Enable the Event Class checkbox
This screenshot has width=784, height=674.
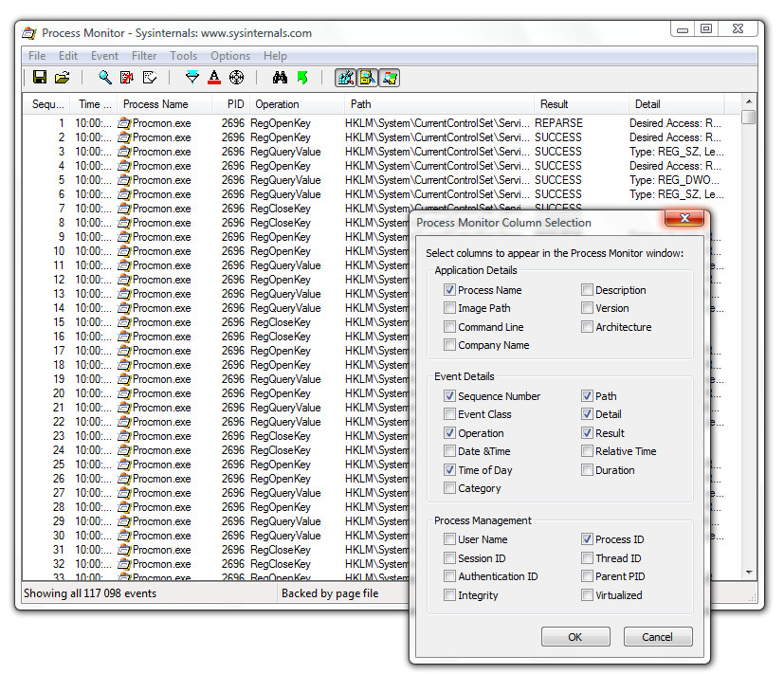coord(449,414)
